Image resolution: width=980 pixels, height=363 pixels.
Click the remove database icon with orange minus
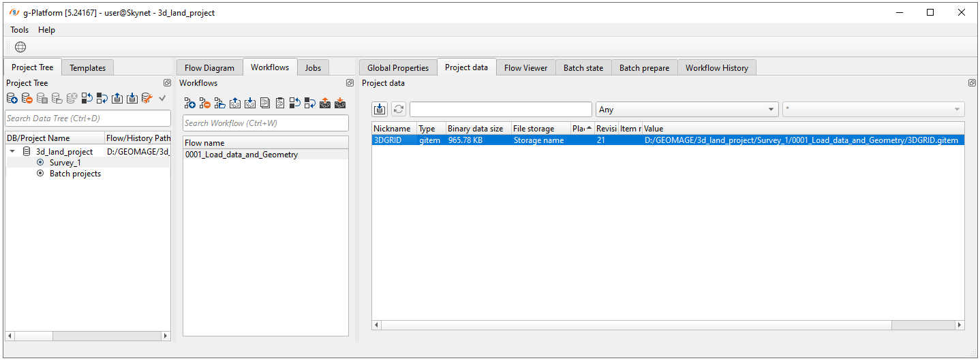tap(27, 99)
